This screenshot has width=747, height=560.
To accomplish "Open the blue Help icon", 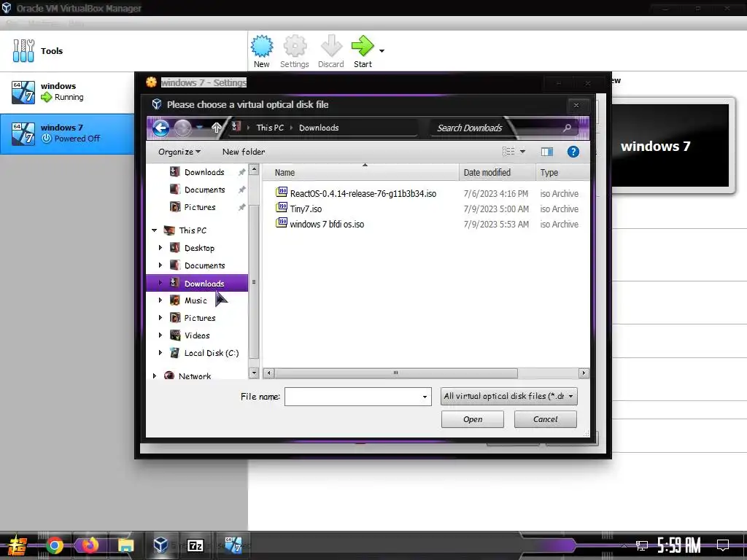I will coord(573,152).
